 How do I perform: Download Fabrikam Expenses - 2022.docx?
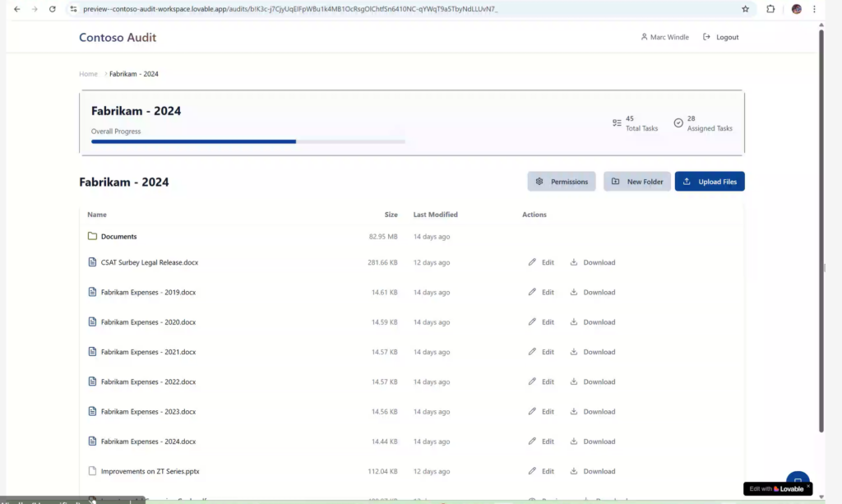592,381
